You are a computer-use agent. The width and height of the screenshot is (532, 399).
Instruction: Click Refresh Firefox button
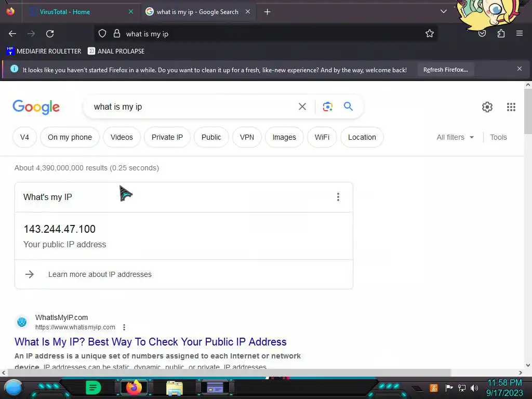pos(445,70)
